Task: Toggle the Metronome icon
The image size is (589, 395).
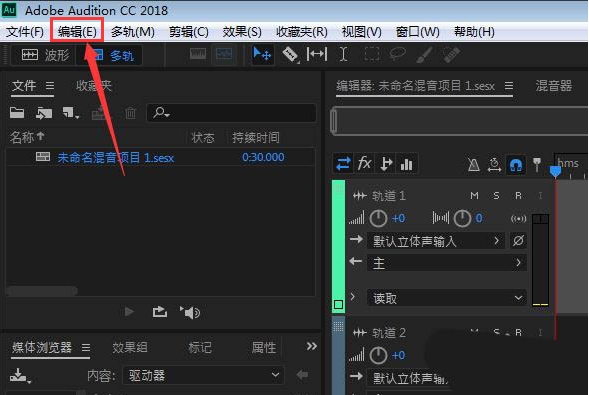Action: (474, 164)
